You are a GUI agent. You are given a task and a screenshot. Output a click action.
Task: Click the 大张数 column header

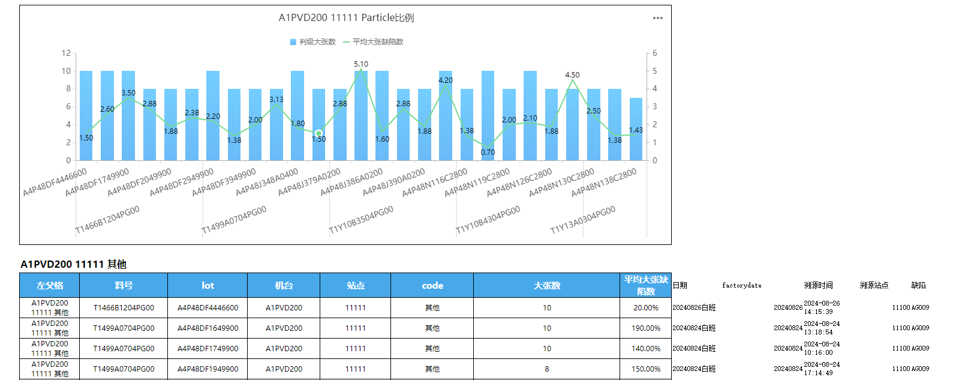547,285
